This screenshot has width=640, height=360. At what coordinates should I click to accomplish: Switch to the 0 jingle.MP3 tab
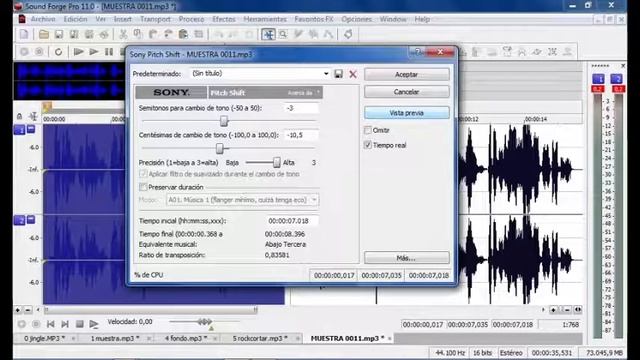[44, 338]
